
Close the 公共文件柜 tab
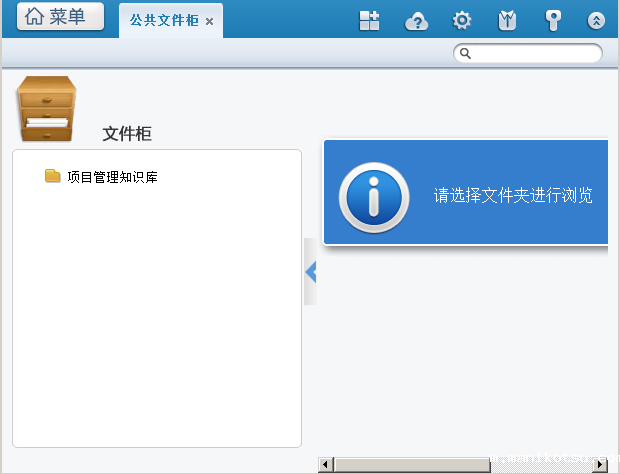click(x=209, y=21)
